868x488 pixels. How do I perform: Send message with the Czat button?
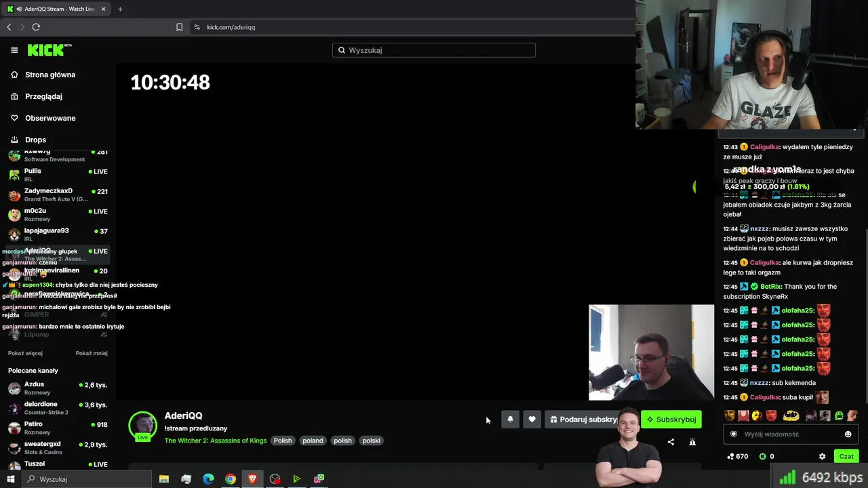click(846, 457)
